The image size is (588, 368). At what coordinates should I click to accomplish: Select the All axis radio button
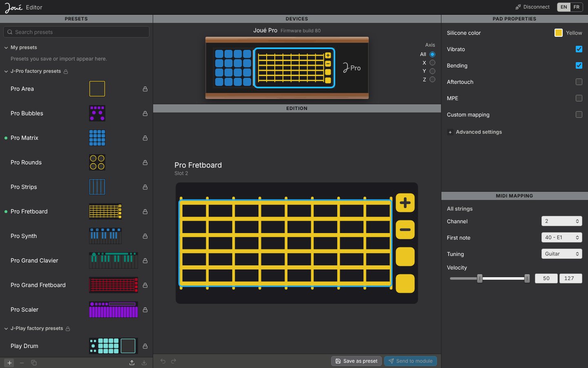coord(432,54)
